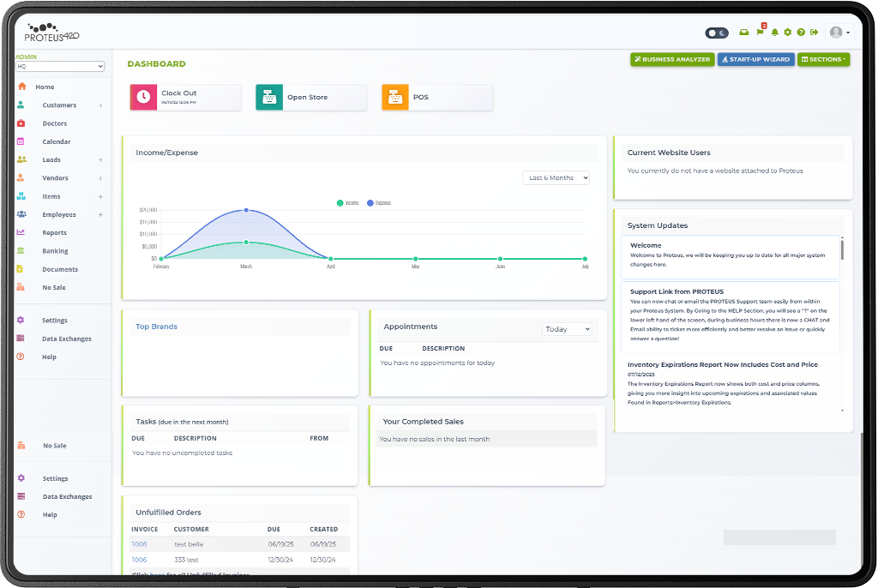This screenshot has width=878, height=588.
Task: Click the Clock Out tile icon
Action: 143,97
